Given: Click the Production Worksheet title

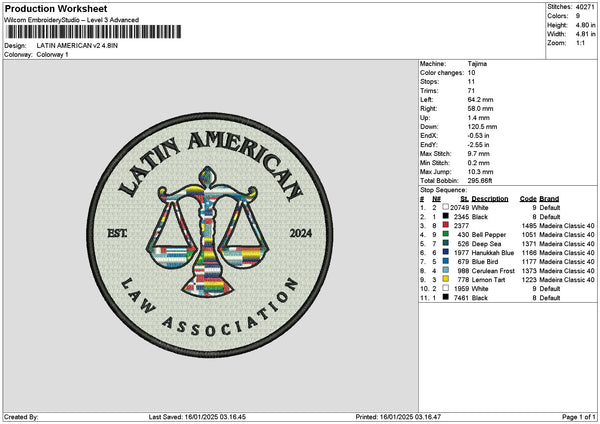Looking at the screenshot, I should point(56,9).
